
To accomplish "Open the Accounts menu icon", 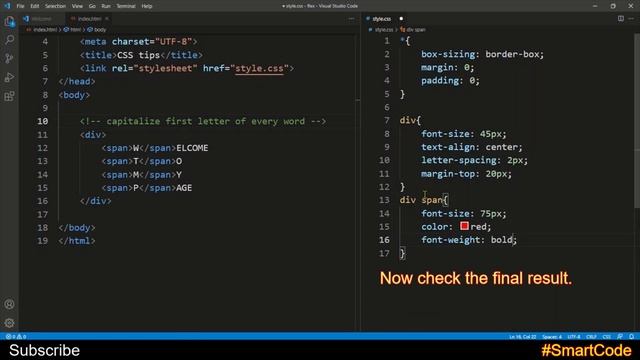I will coord(9,304).
